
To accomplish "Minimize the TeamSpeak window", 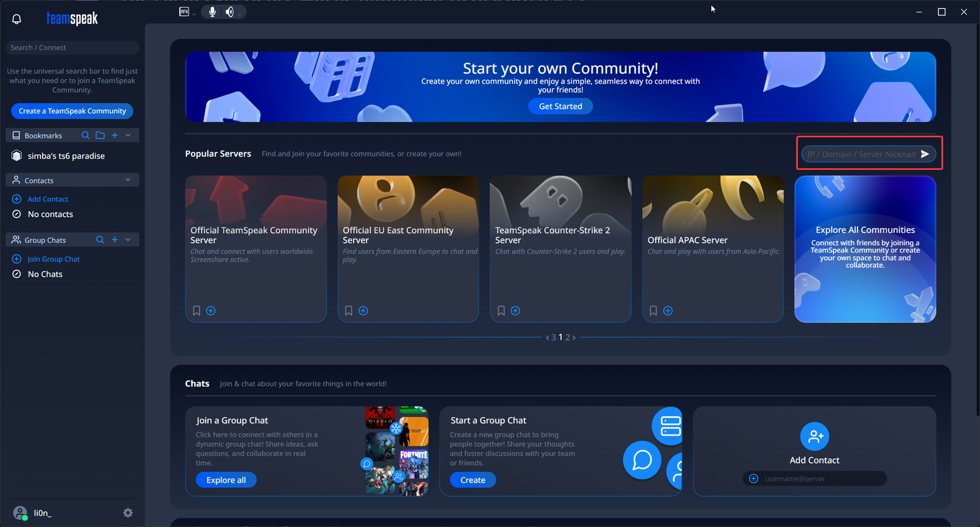I will pyautogui.click(x=919, y=12).
